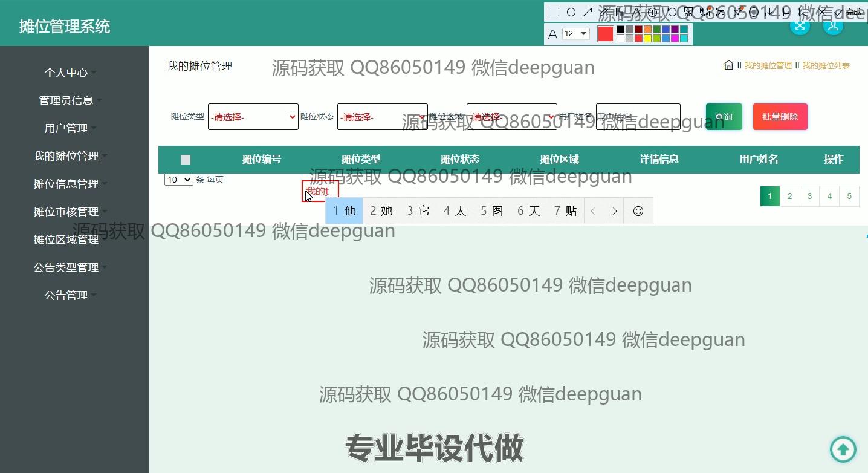The image size is (868, 473).
Task: Select the ellipse annotation tool
Action: (571, 12)
